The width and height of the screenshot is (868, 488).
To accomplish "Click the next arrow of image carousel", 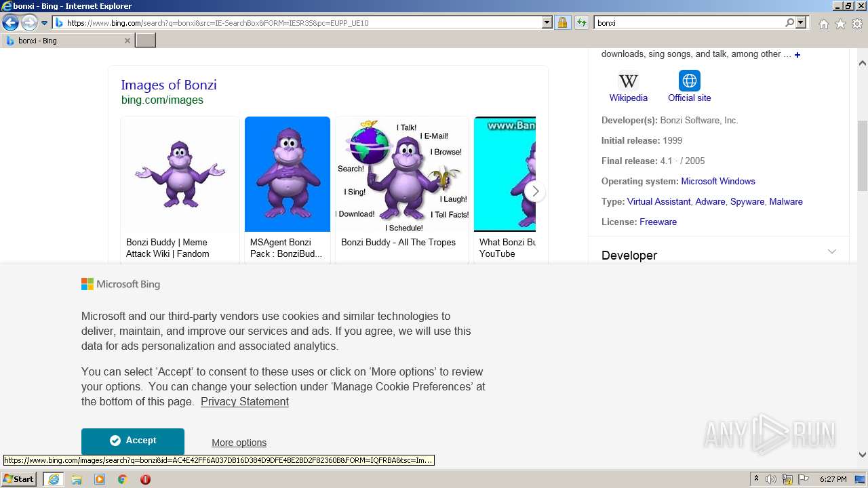I will pyautogui.click(x=535, y=191).
